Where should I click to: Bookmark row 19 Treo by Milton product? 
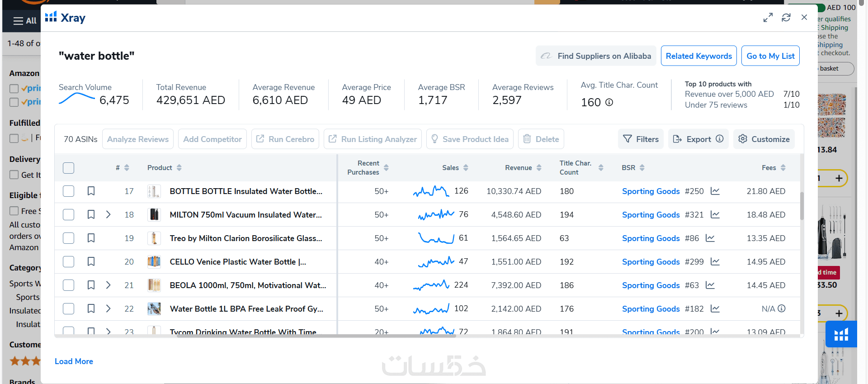[91, 238]
